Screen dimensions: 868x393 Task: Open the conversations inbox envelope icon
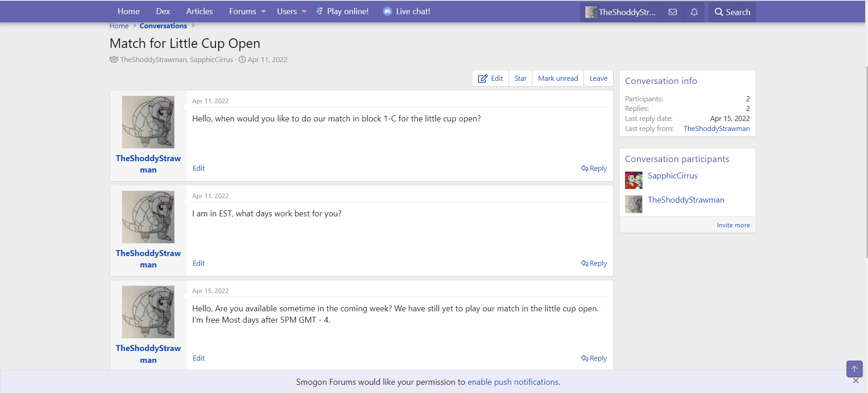pyautogui.click(x=673, y=12)
